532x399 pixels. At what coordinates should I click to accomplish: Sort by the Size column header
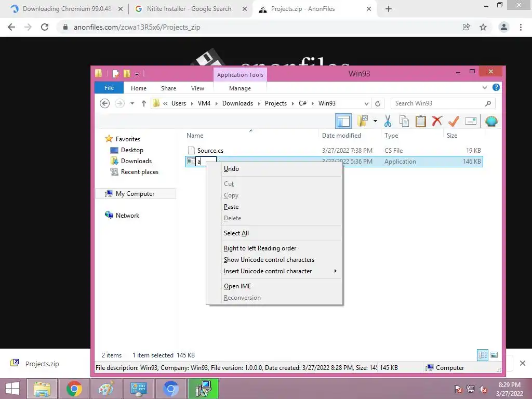coord(451,136)
